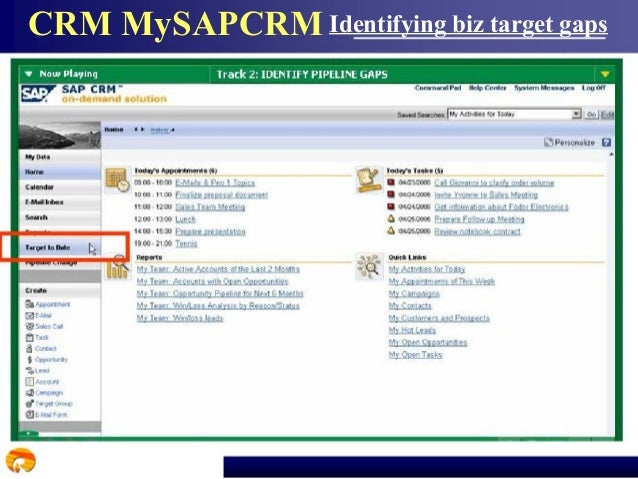The width and height of the screenshot is (638, 479).
Task: Open My Customers and Prospects quick link
Action: (x=439, y=318)
